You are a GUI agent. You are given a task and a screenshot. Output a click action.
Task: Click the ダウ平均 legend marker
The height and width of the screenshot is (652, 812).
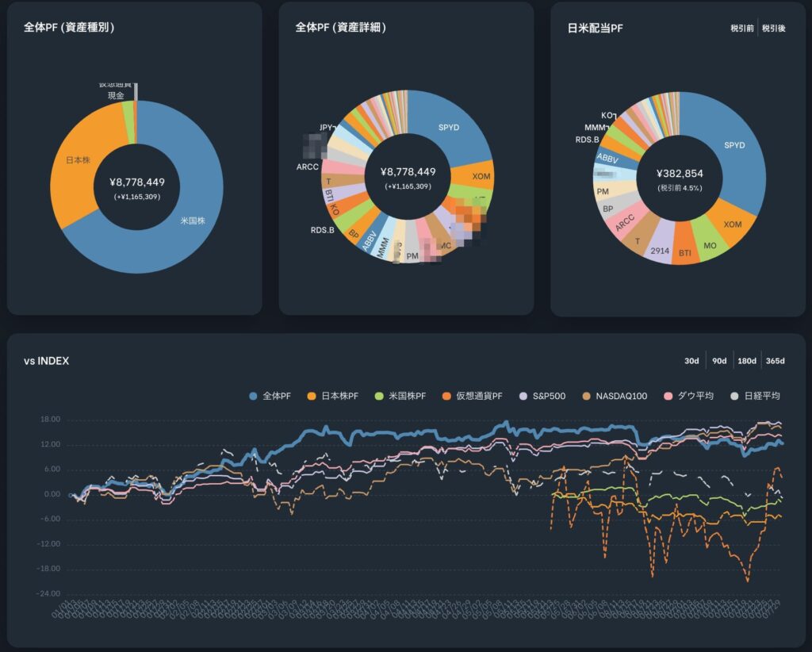pyautogui.click(x=668, y=396)
